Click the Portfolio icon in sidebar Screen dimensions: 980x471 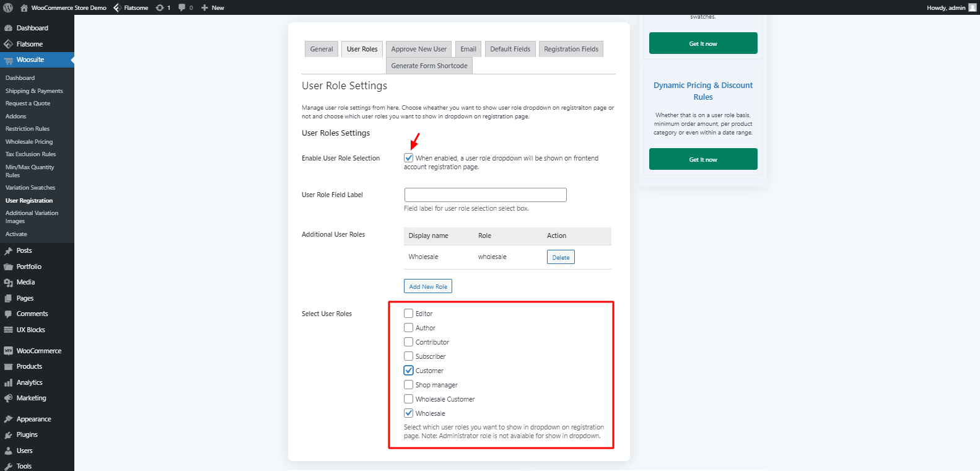(8, 266)
